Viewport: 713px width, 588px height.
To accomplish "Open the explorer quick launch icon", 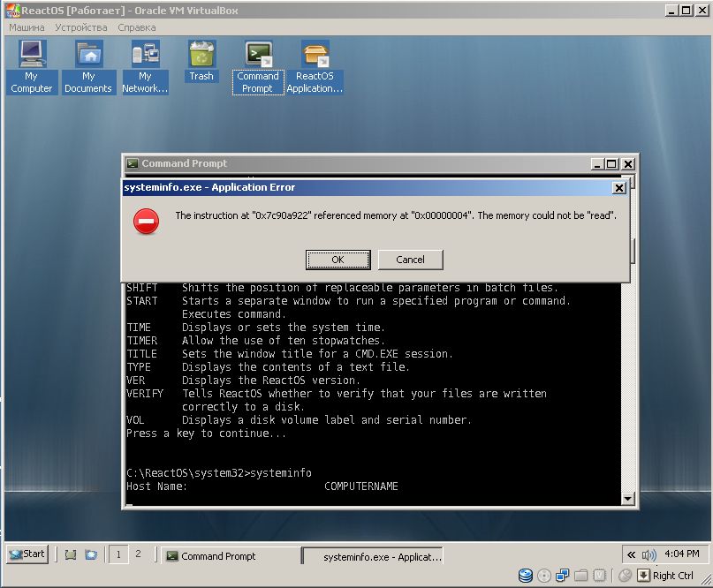I will 91,554.
